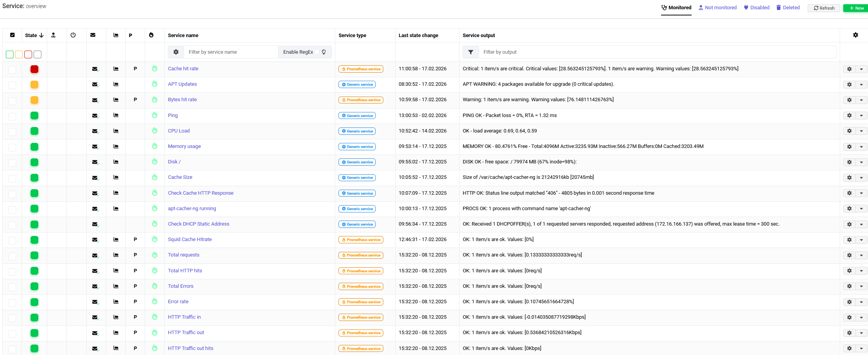
Task: Toggle the Enable RegEx switch
Action: (317, 52)
